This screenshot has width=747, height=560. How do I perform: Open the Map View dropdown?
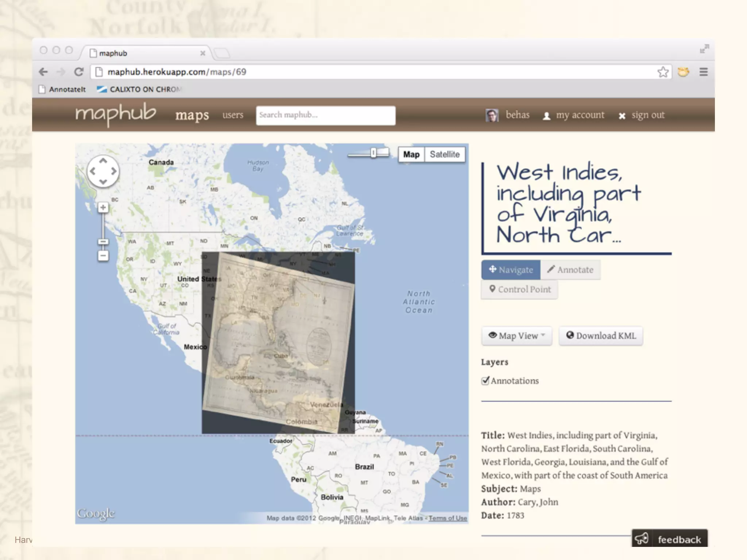pyautogui.click(x=517, y=336)
